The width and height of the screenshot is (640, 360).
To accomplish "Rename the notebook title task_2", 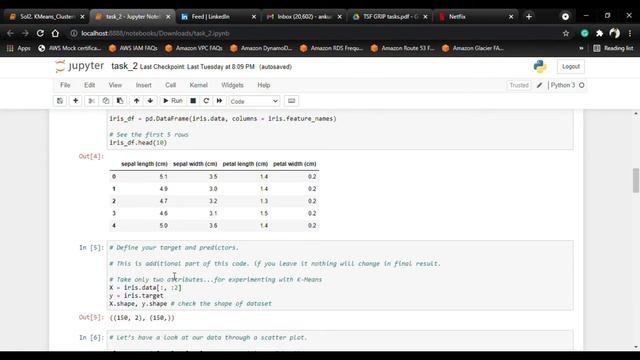I will pos(124,66).
